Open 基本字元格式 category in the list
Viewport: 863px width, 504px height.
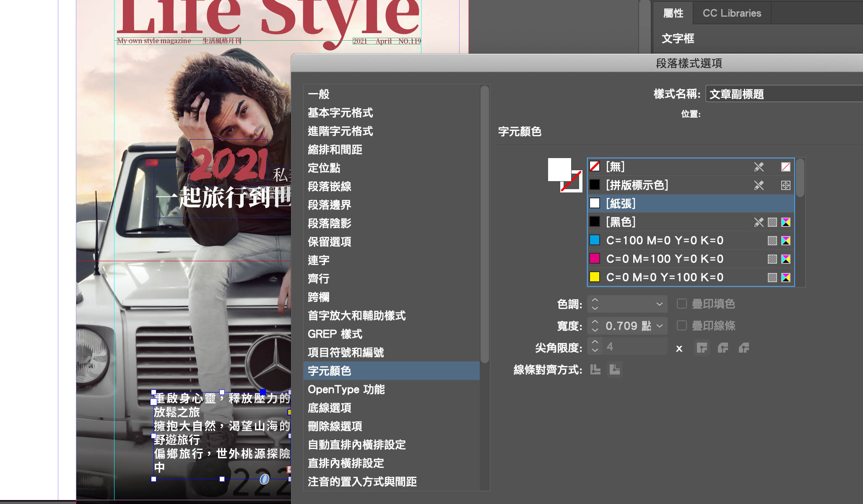click(340, 113)
